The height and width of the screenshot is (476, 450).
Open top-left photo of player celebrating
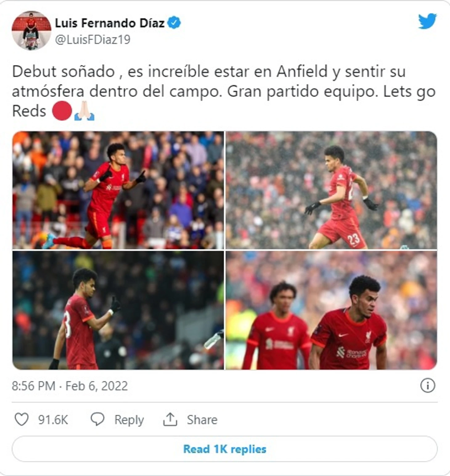coord(118,190)
